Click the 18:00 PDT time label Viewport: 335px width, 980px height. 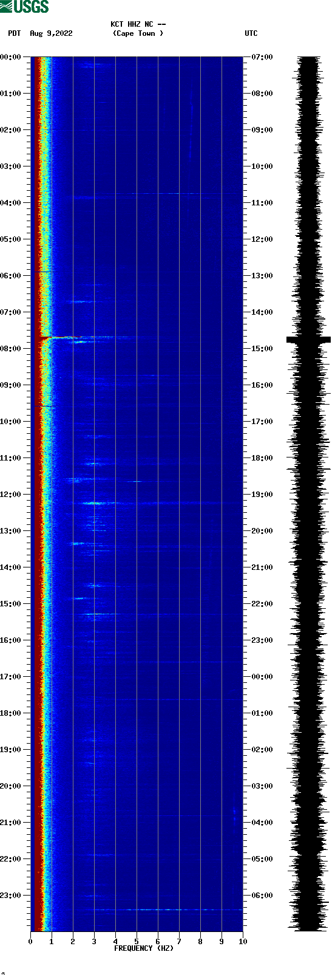(11, 713)
